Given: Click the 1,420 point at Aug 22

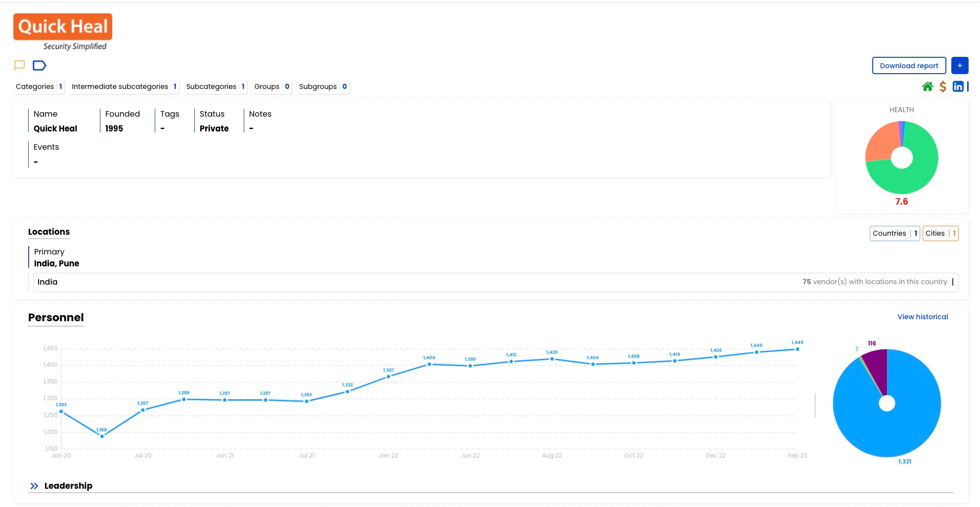Looking at the screenshot, I should (552, 359).
